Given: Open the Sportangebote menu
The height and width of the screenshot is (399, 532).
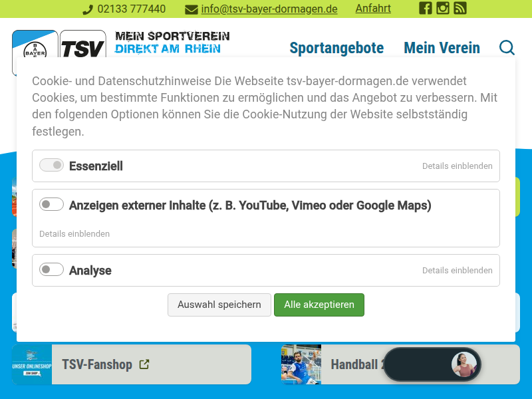Looking at the screenshot, I should [x=336, y=48].
